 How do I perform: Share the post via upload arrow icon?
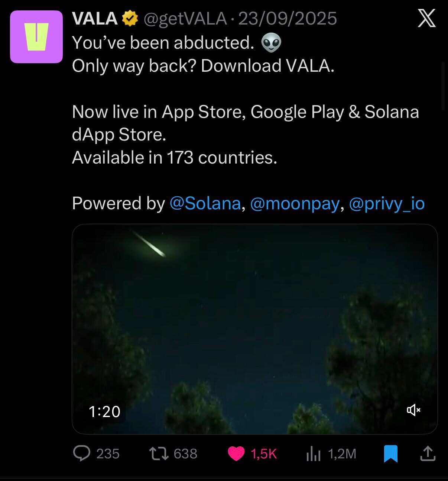[428, 453]
